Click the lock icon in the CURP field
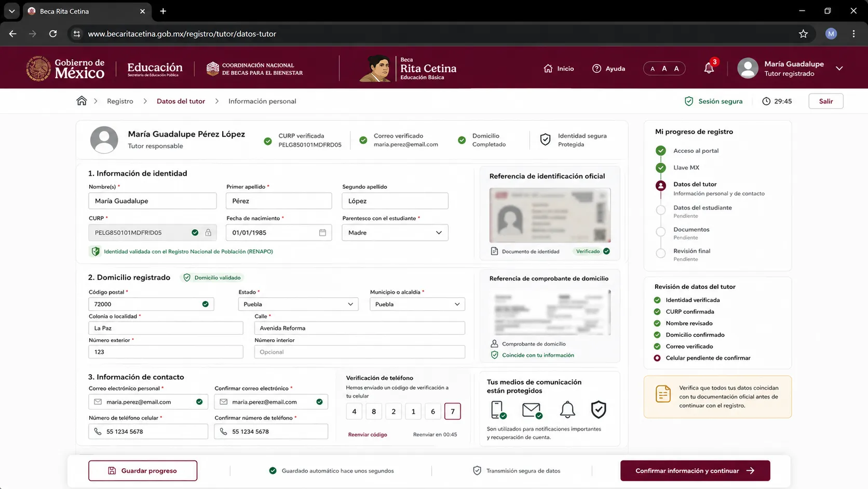This screenshot has height=489, width=868. point(208,232)
